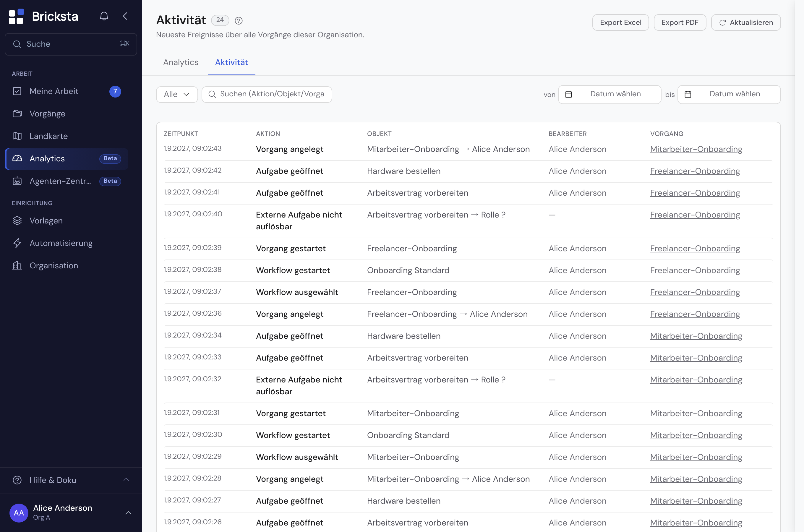Click the Aktion column header
Viewport: 804px width, 532px height.
(268, 134)
